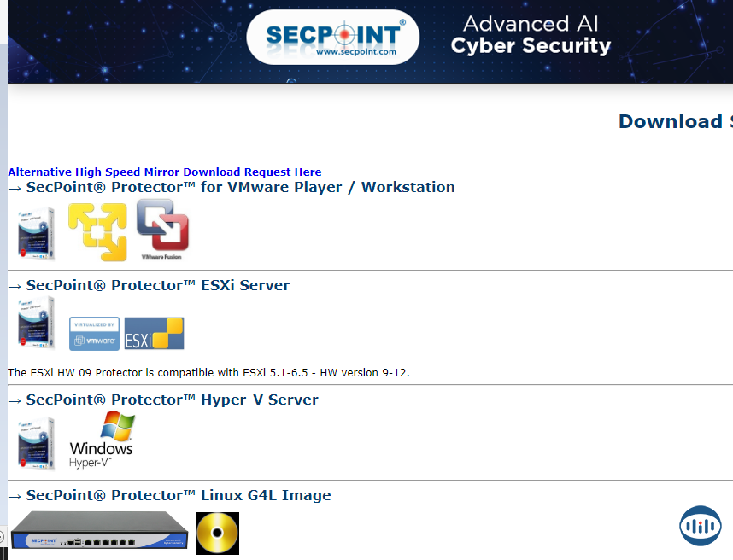Viewport: 733px width, 560px height.
Task: Click the yellow VMware Workstation icon
Action: [x=97, y=231]
